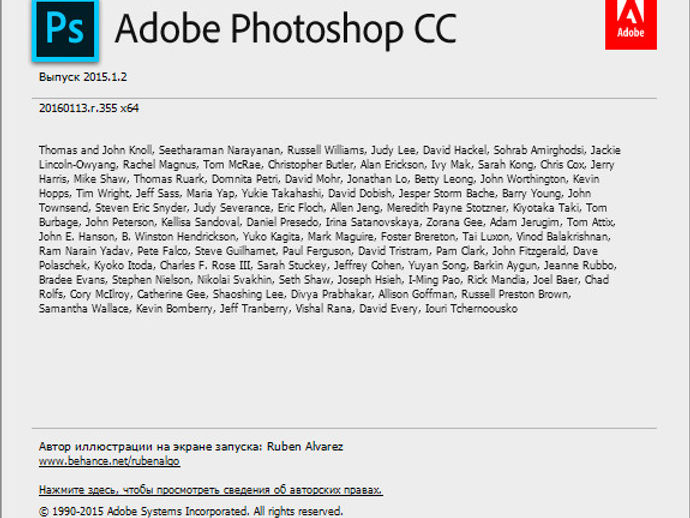The width and height of the screenshot is (690, 518).
Task: Click the "© 1990-2015 Adobe Systems Incorporated" line
Action: (191, 511)
